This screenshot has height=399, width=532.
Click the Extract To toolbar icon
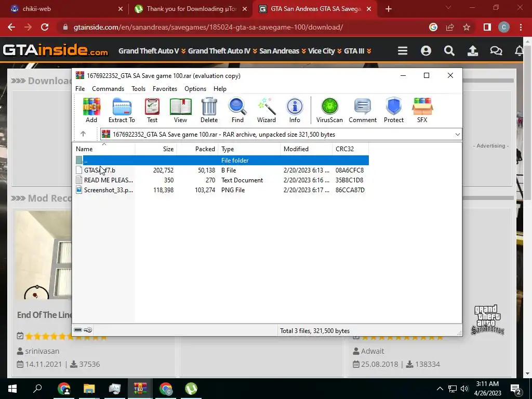point(122,110)
